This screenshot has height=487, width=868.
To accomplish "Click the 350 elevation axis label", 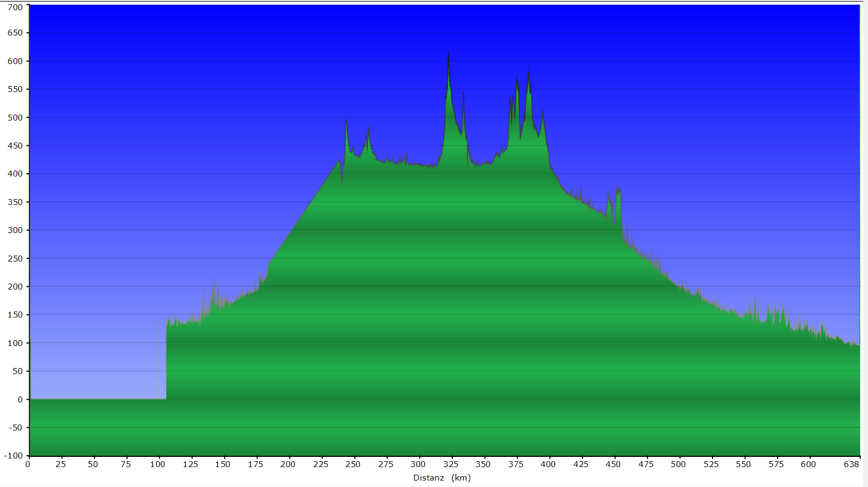I will click(x=15, y=202).
